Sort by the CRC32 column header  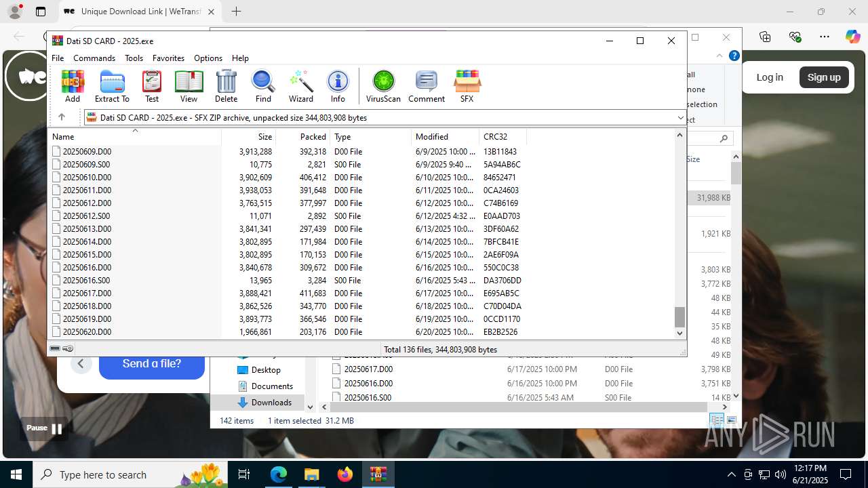503,136
